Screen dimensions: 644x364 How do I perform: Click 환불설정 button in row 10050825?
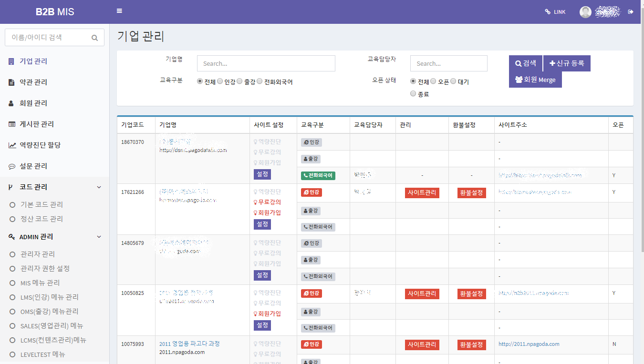coord(471,294)
